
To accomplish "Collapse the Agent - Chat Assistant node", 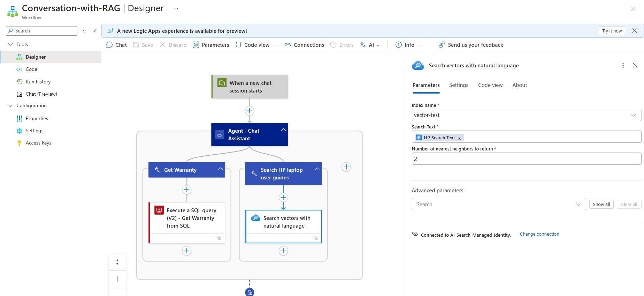I will [x=283, y=130].
